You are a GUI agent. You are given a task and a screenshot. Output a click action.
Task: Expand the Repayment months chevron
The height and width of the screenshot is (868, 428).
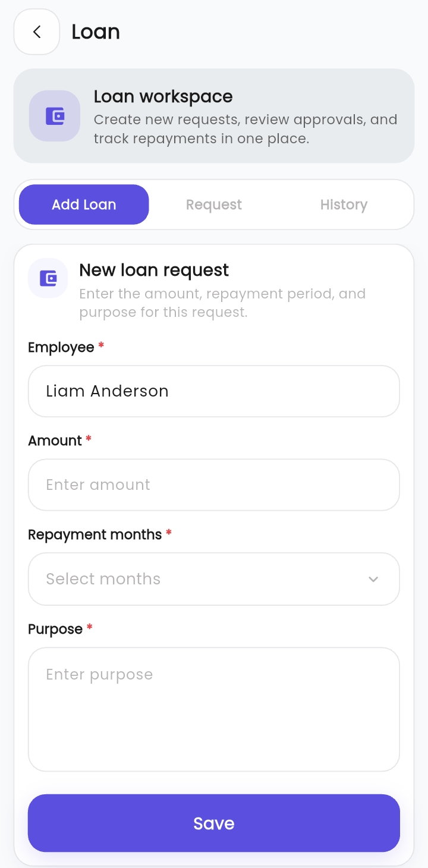coord(373,579)
